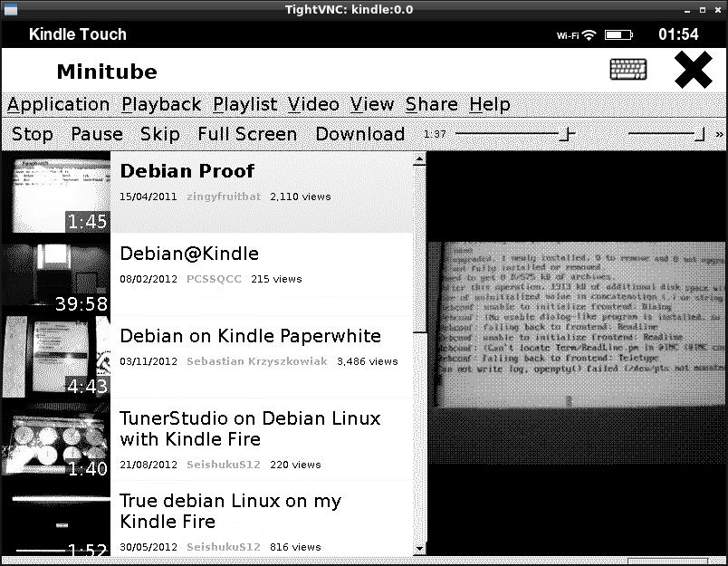Click the Minitube heading text
The height and width of the screenshot is (566, 728).
(x=107, y=72)
